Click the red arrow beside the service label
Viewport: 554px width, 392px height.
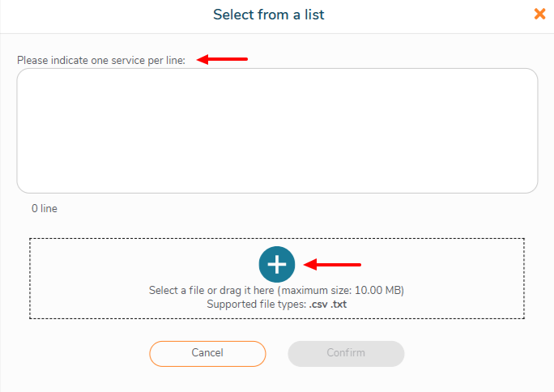(223, 59)
